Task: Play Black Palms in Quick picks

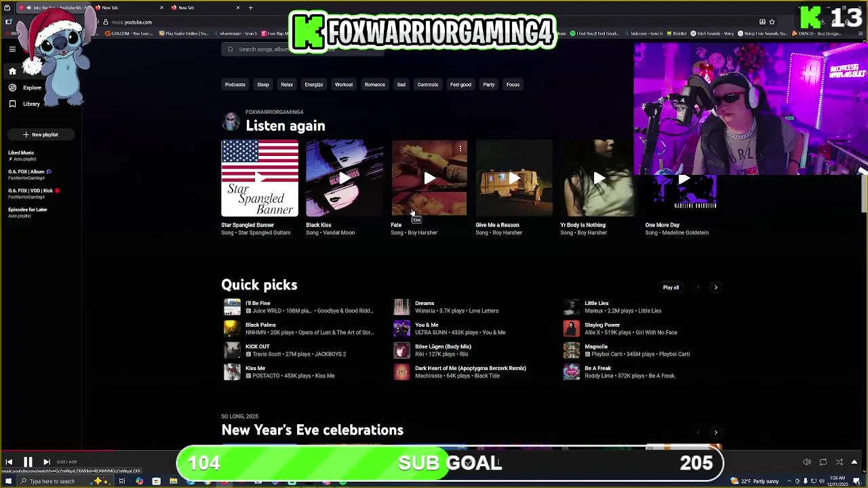Action: (x=232, y=329)
